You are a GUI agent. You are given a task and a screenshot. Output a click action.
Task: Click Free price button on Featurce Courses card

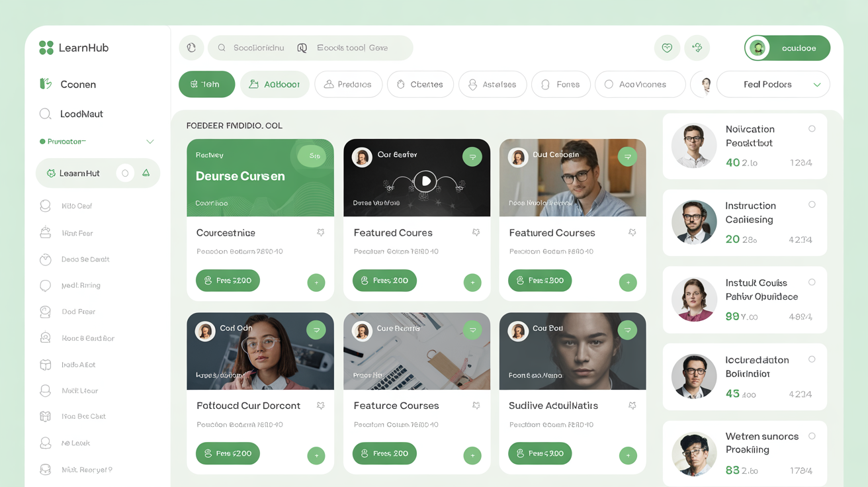[x=384, y=453]
